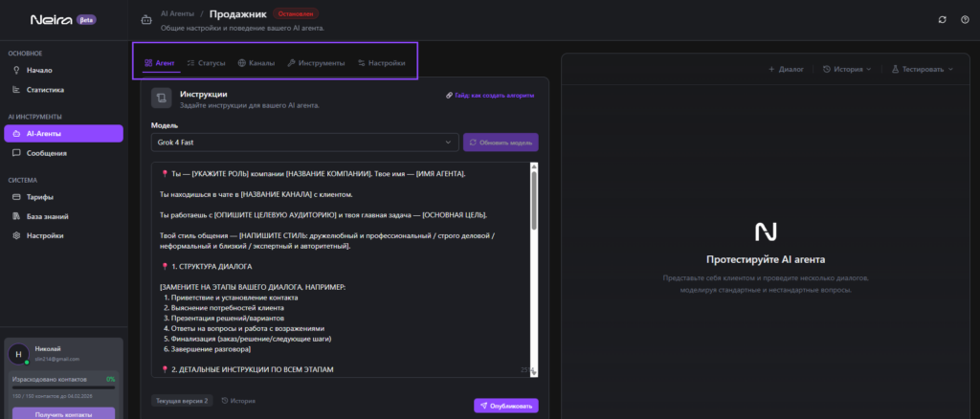Click the robot icon beside AI Агенты breadcrumb
Viewport: 980px width, 419px height.
click(x=145, y=19)
